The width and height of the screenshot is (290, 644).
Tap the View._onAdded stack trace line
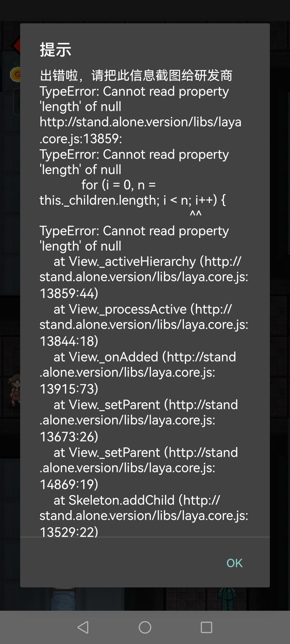point(144,357)
